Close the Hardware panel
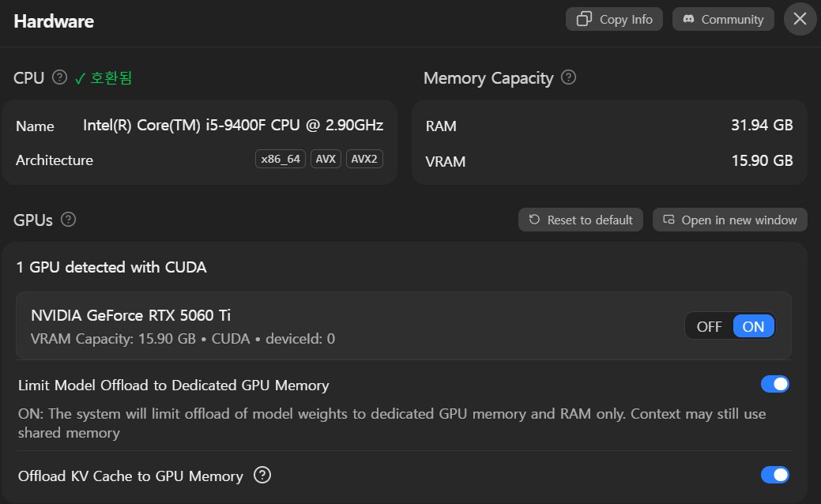 [x=800, y=19]
